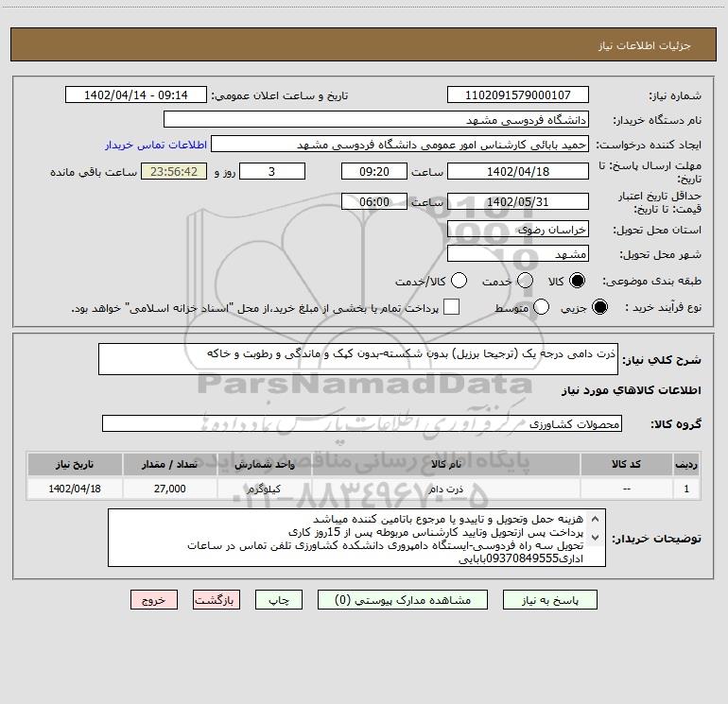Image resolution: width=728 pixels, height=704 pixels.
Task: Select the خدمت radio button
Action: coord(525,282)
